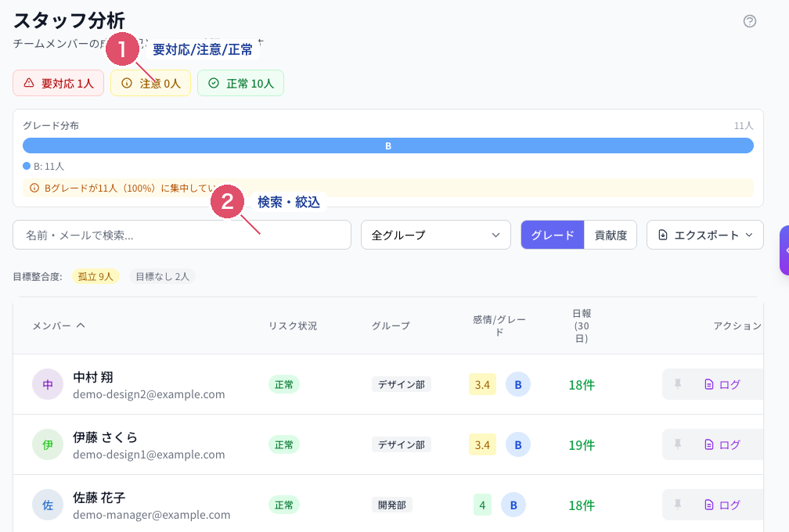The height and width of the screenshot is (532, 789).
Task: Click 18件 report count for 佐藤 花子
Action: pos(582,506)
